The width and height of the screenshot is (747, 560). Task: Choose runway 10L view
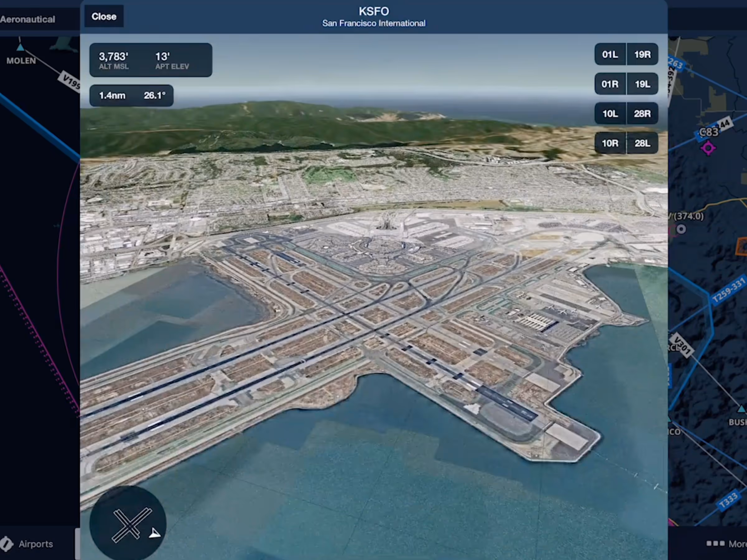click(x=610, y=114)
